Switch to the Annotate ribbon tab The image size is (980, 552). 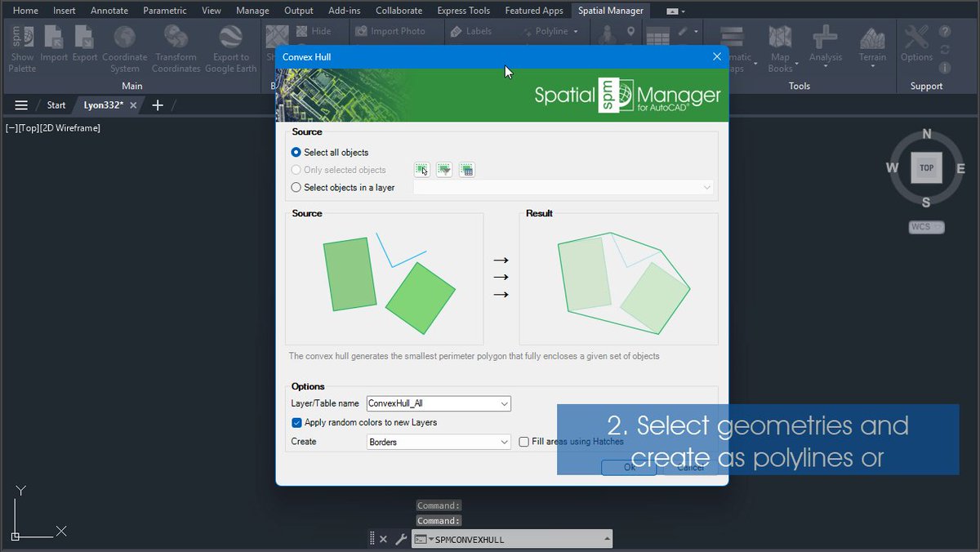pos(109,11)
